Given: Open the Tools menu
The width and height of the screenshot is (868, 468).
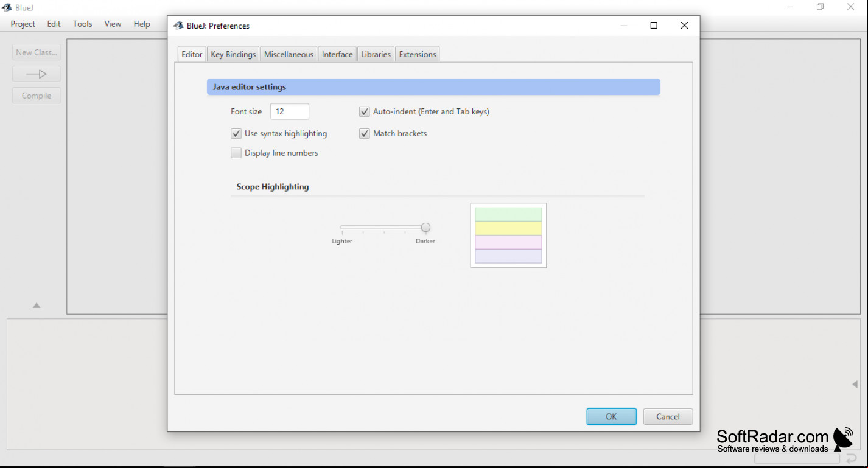Looking at the screenshot, I should (x=83, y=24).
